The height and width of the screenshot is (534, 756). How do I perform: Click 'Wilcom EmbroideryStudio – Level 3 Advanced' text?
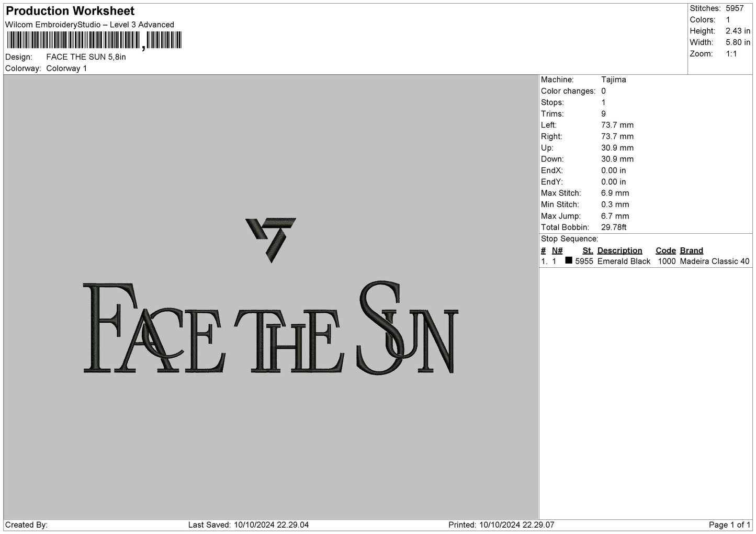coord(89,25)
